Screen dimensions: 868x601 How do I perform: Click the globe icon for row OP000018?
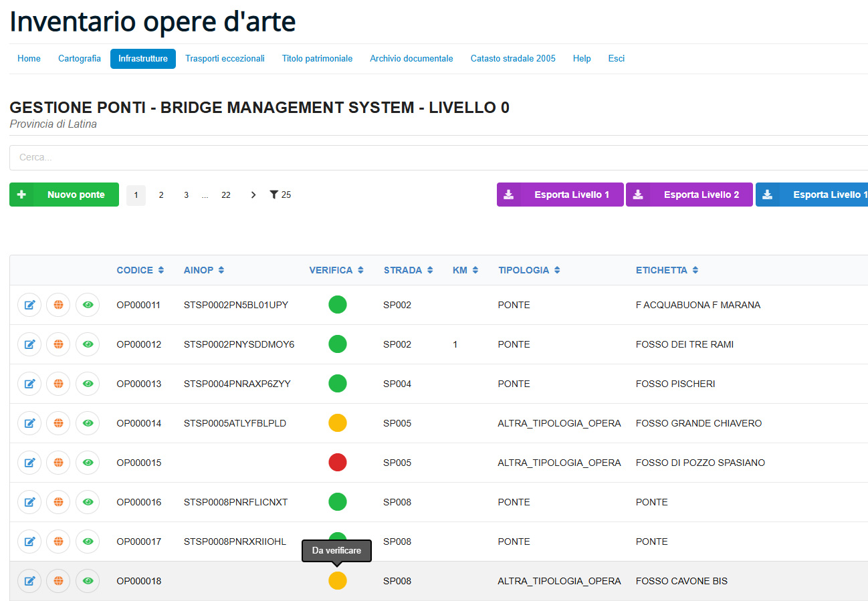click(58, 581)
